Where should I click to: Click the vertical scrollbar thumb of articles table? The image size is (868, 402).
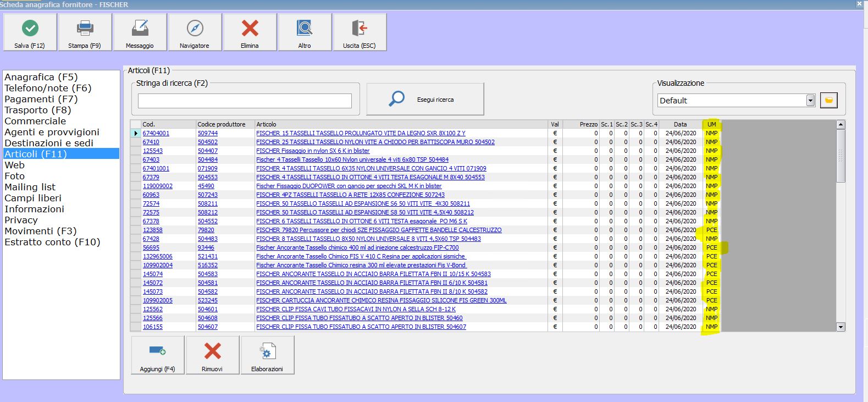841,156
